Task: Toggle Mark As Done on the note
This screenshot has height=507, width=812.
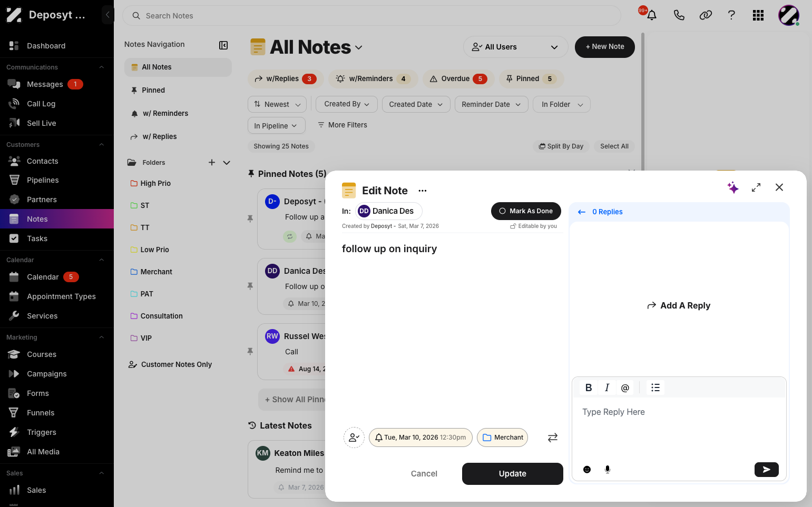Action: [526, 211]
